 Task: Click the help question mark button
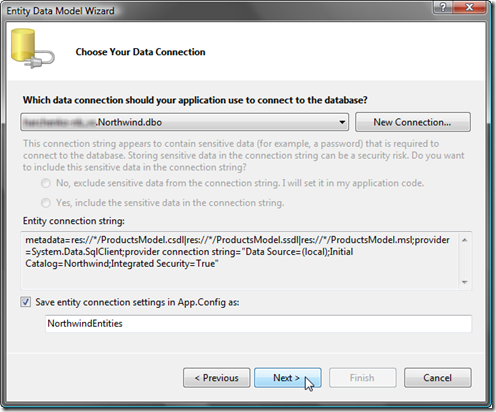pos(443,7)
